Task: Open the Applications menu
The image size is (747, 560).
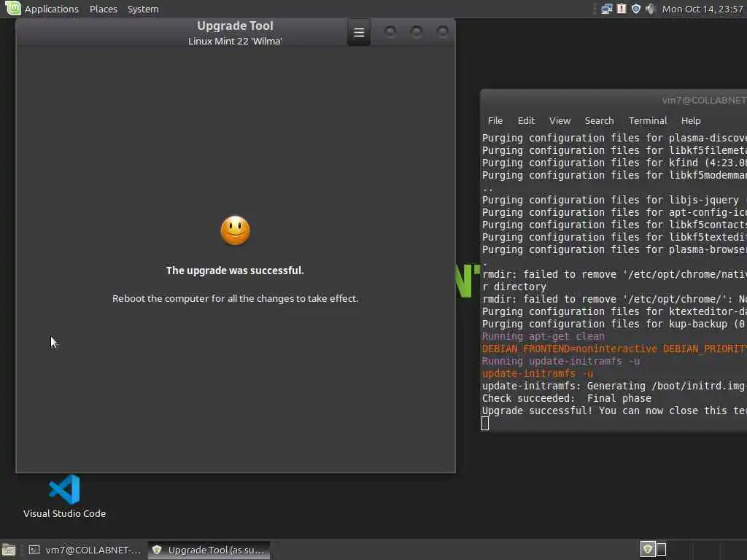Action: tap(52, 9)
